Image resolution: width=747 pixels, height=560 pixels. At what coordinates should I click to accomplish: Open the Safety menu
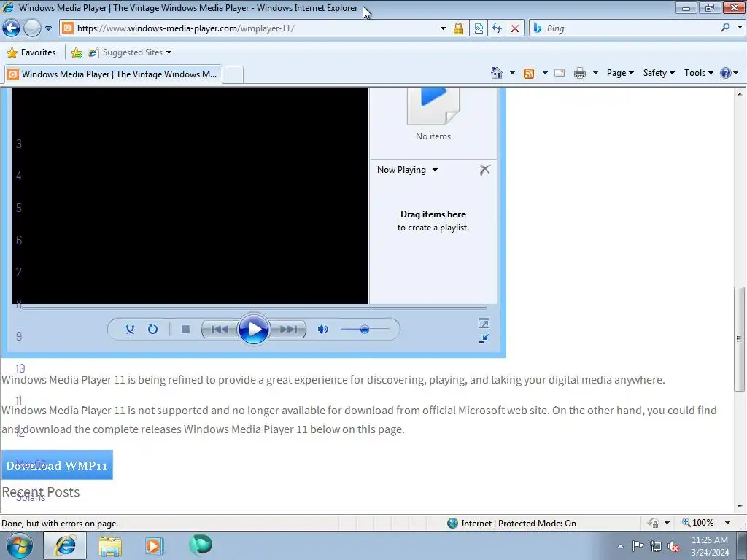tap(659, 73)
